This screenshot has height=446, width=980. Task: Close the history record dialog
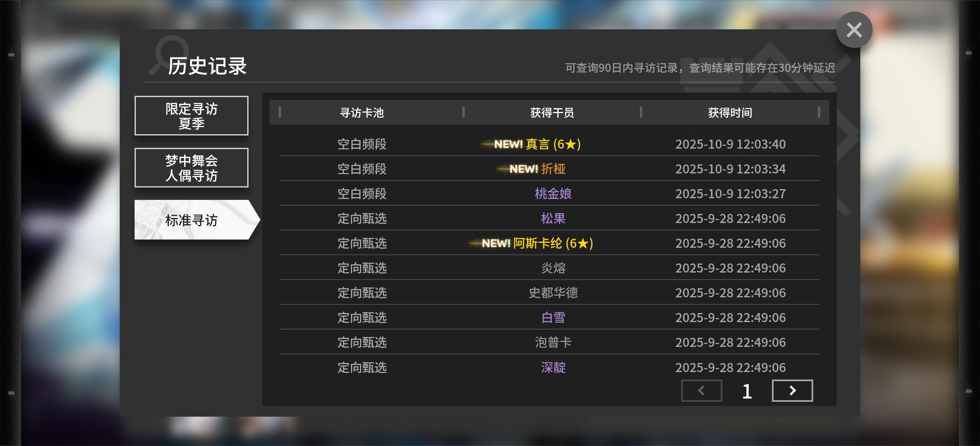click(854, 30)
